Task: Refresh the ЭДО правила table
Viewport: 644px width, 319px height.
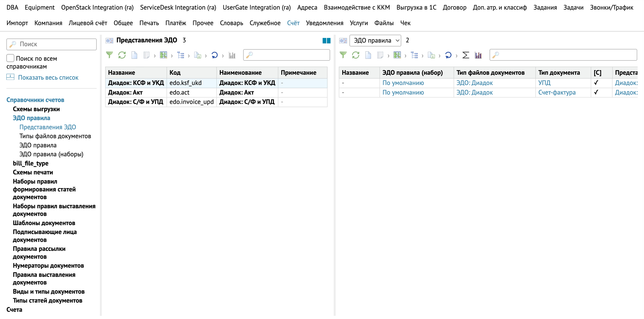Action: click(356, 55)
